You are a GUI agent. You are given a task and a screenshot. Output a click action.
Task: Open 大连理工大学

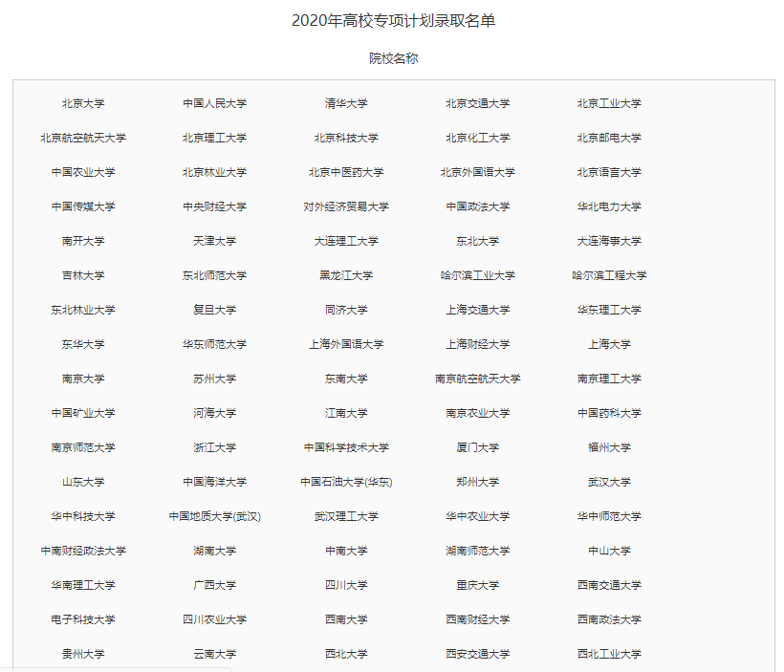(346, 241)
